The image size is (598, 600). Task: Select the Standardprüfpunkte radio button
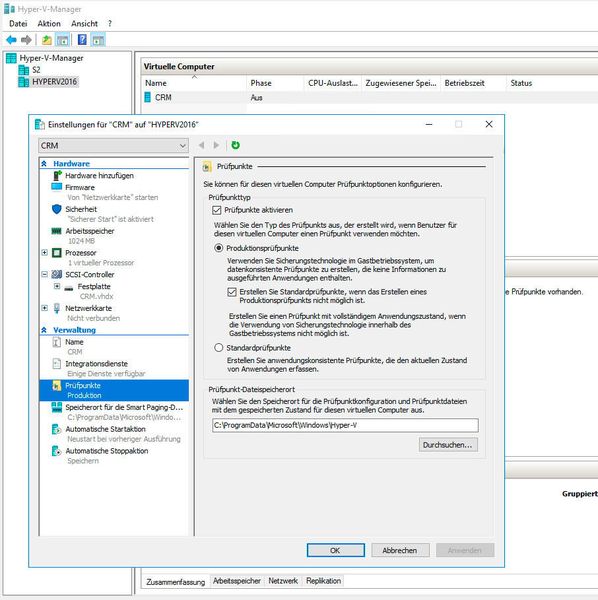coord(218,348)
